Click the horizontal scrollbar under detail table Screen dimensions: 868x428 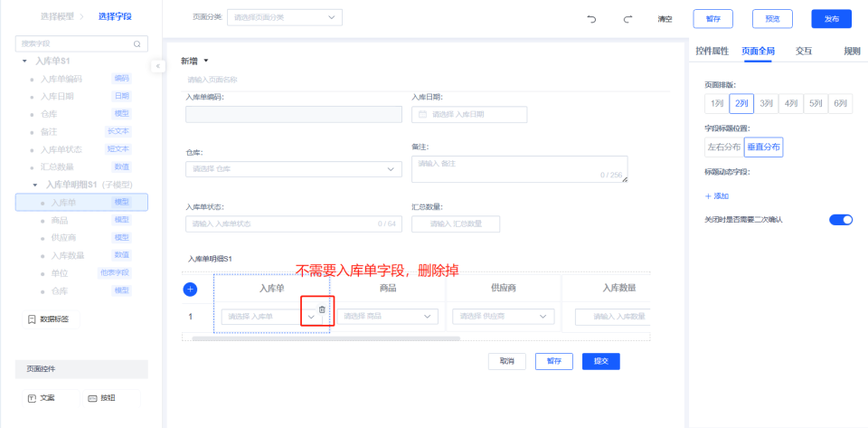coord(325,338)
